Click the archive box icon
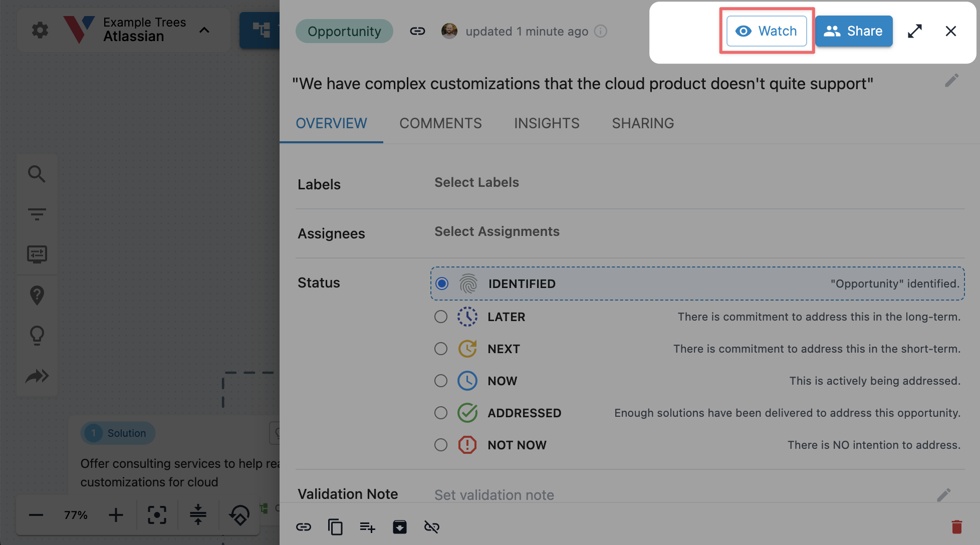Viewport: 980px width, 545px height. tap(399, 527)
